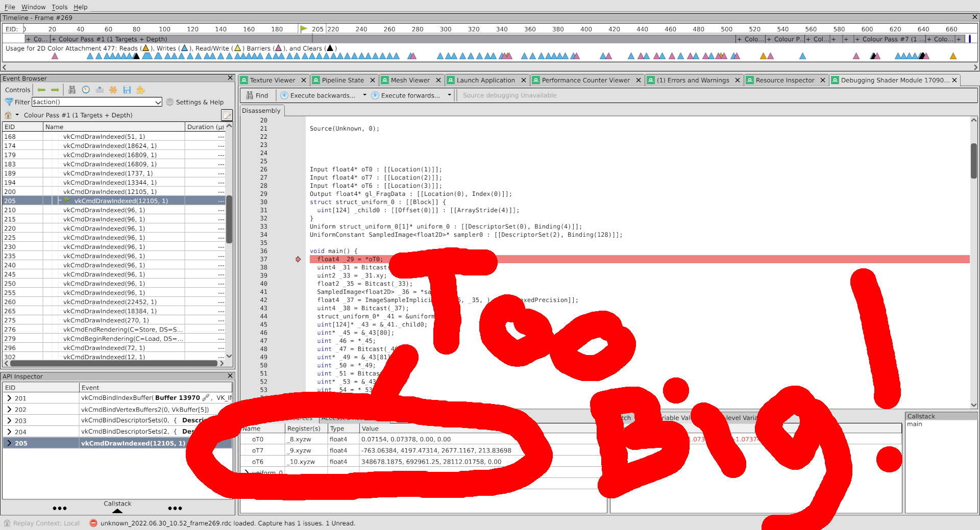Open the Window menu

click(33, 7)
